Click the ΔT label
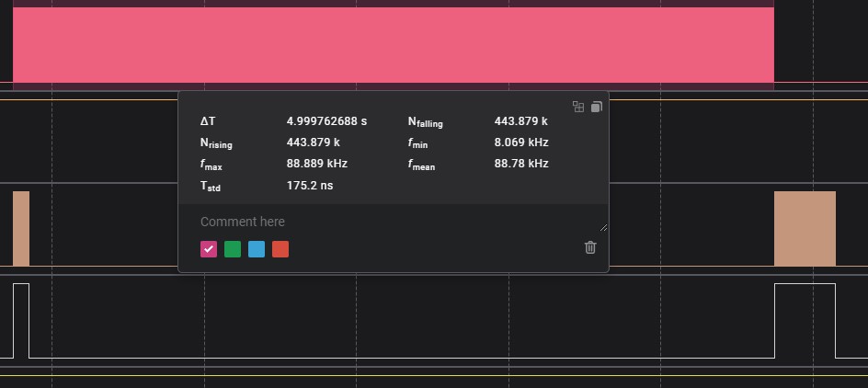Screen dimensions: 868x388 tap(208, 121)
